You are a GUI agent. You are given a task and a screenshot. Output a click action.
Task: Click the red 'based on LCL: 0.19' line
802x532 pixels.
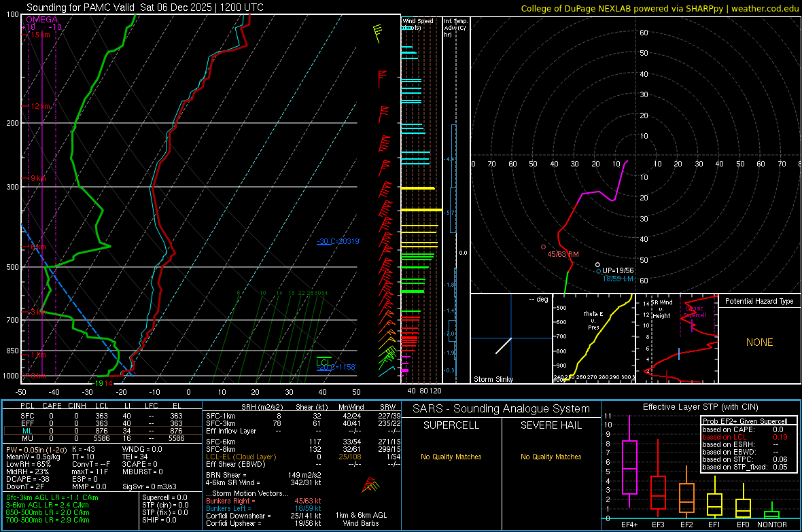(x=745, y=437)
